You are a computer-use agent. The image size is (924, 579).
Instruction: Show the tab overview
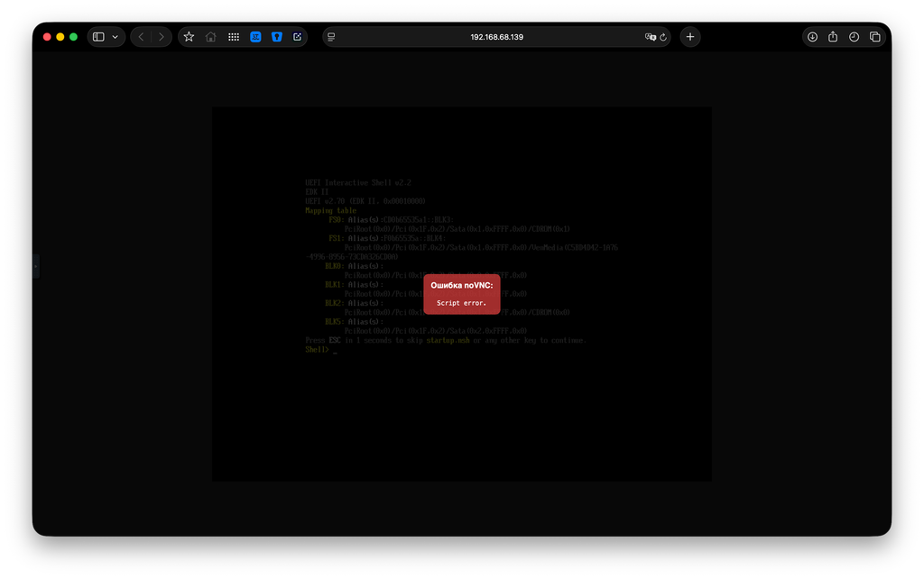pos(875,36)
